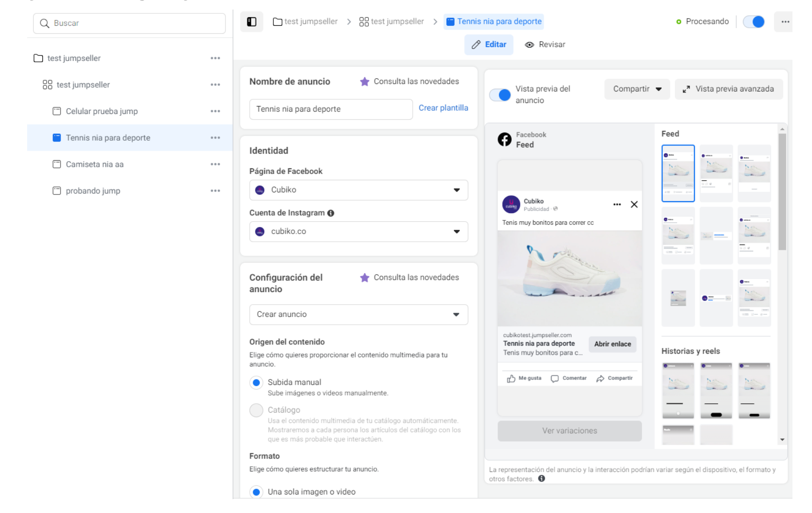Click the info icon beside otros factores
This screenshot has height=513, width=812.
(x=541, y=479)
